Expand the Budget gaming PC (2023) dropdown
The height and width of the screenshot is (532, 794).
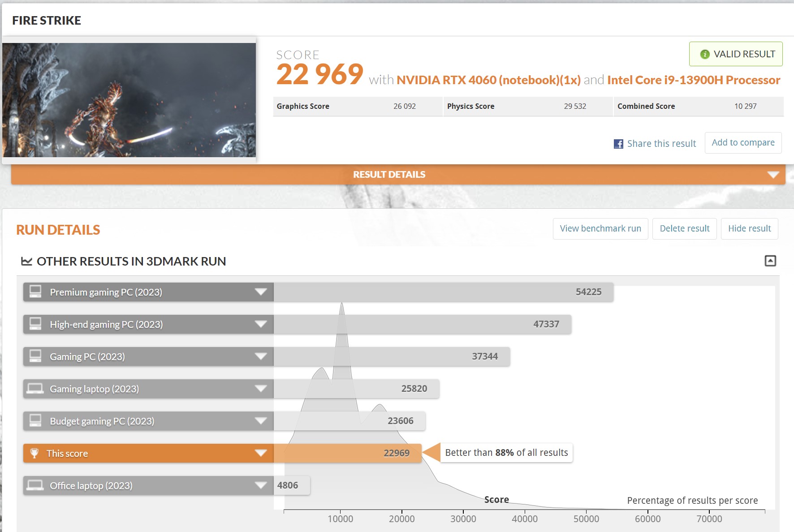coord(261,421)
